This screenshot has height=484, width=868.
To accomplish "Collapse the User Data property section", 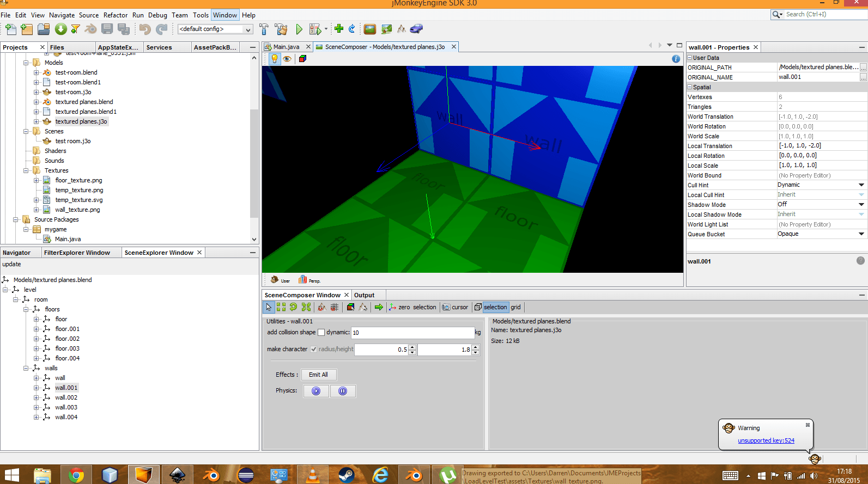I will click(690, 58).
